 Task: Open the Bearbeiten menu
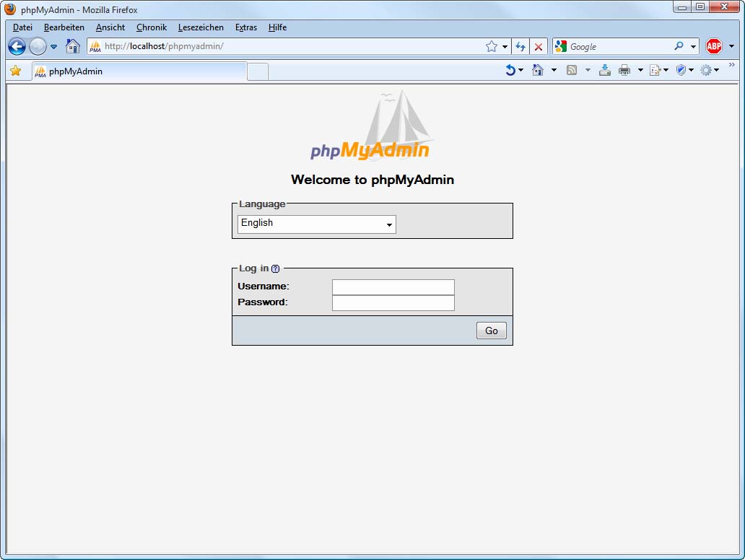(x=64, y=27)
